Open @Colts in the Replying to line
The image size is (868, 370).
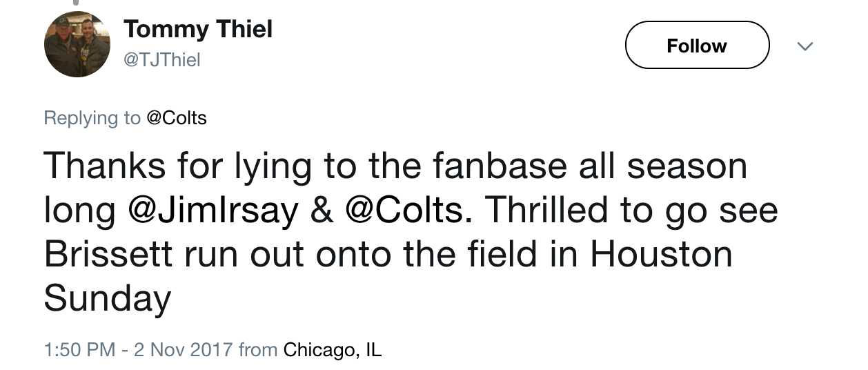coord(177,117)
